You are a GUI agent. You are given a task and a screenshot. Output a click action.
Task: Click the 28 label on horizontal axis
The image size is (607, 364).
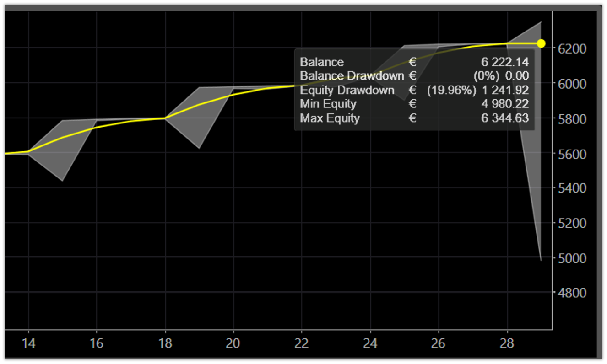point(507,343)
